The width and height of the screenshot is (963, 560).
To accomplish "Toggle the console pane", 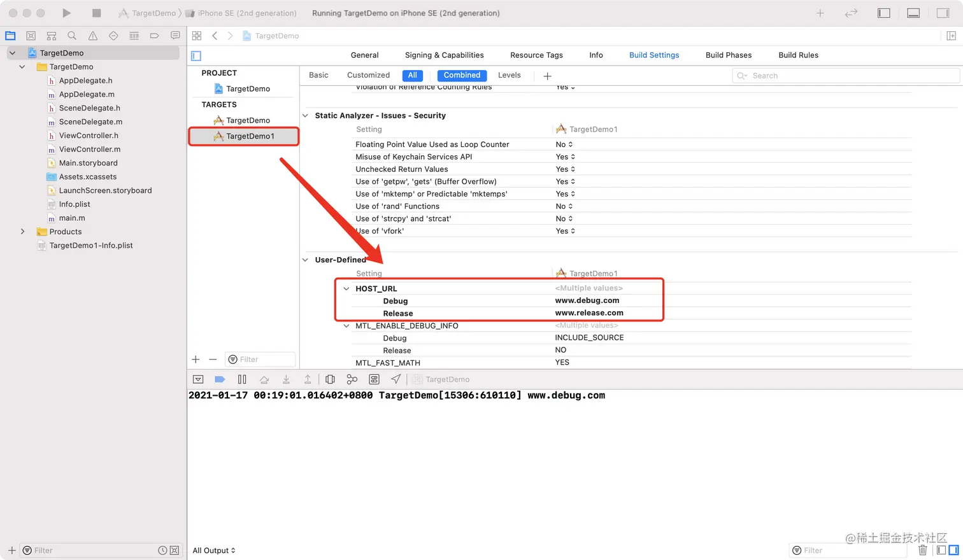I will point(953,550).
